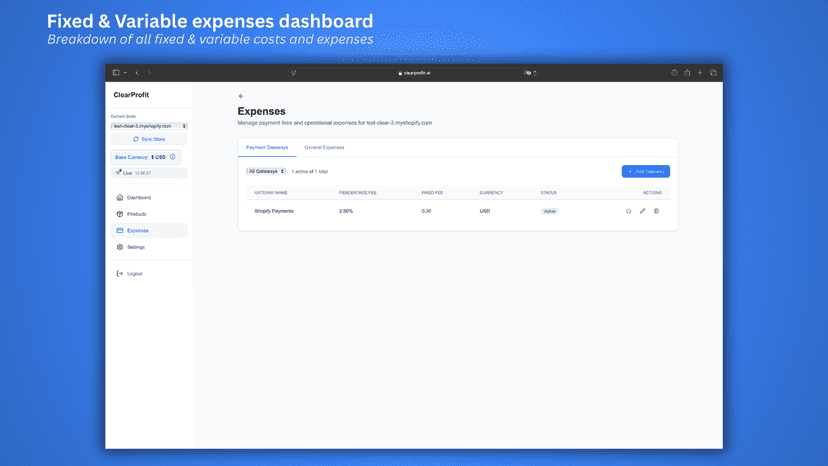
Task: Click the Sync Store button
Action: [149, 139]
